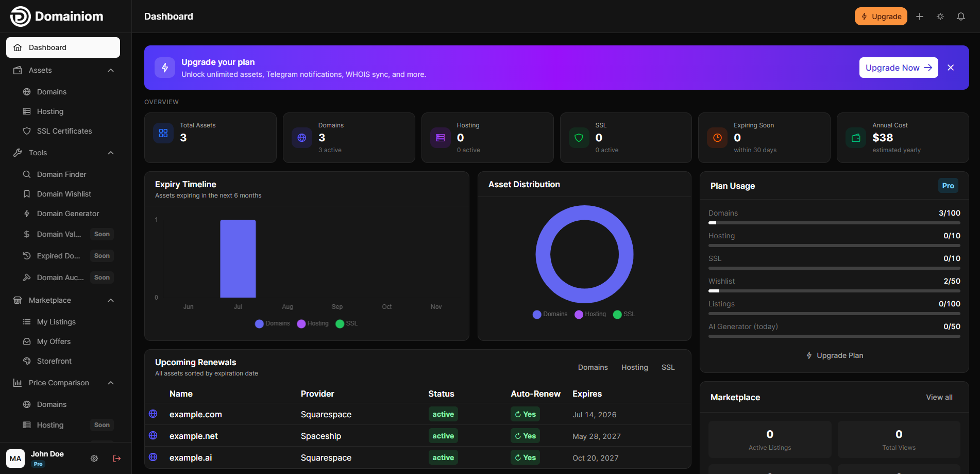
Task: Click Hosting server icon in overview card
Action: (x=441, y=138)
